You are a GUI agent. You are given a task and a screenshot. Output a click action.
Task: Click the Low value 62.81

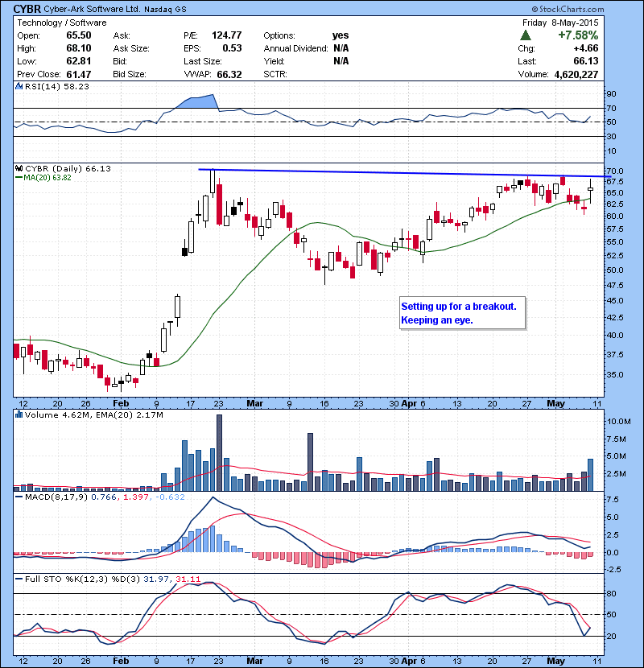pos(79,61)
